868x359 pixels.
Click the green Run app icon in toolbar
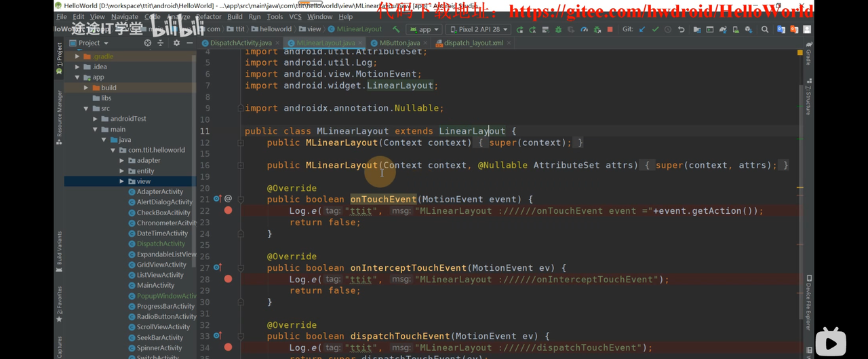pyautogui.click(x=519, y=29)
